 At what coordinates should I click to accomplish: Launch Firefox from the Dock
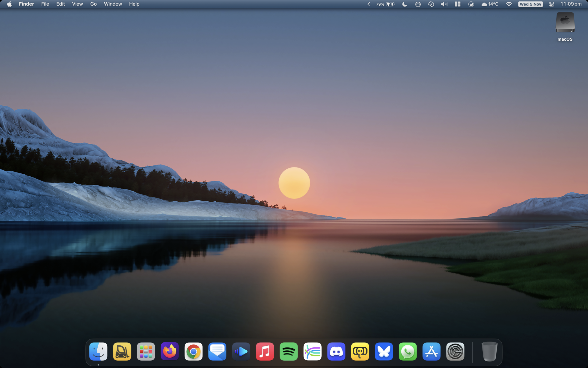coord(170,351)
